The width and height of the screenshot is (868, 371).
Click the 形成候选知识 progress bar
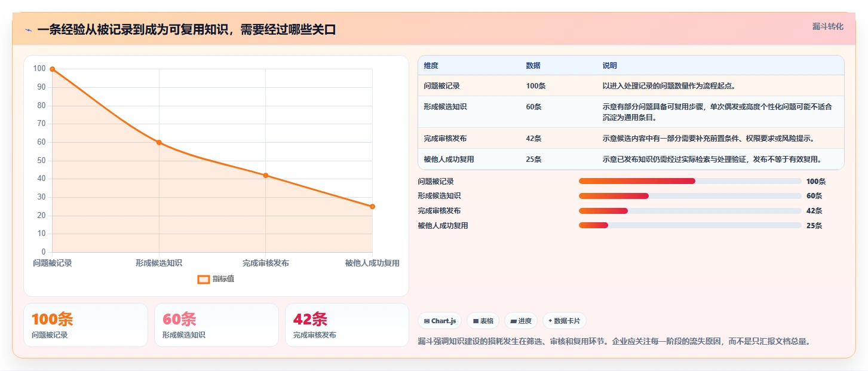690,196
